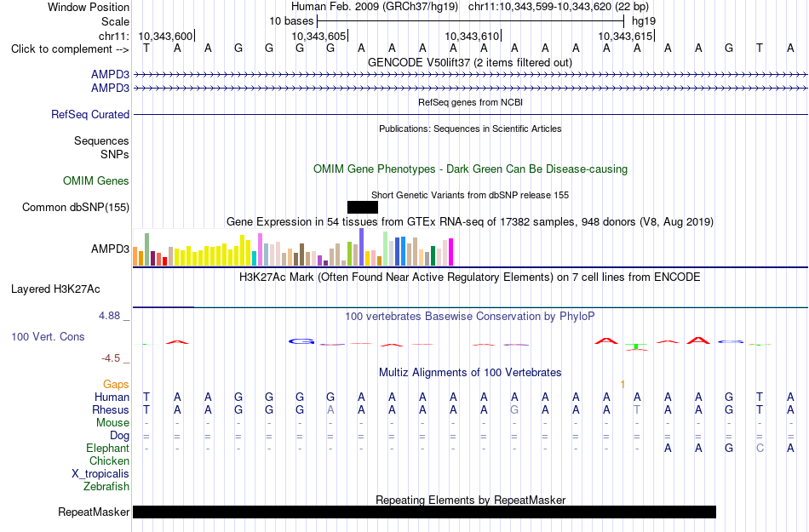Click the GTEx tissue expression bar chart

293,248
